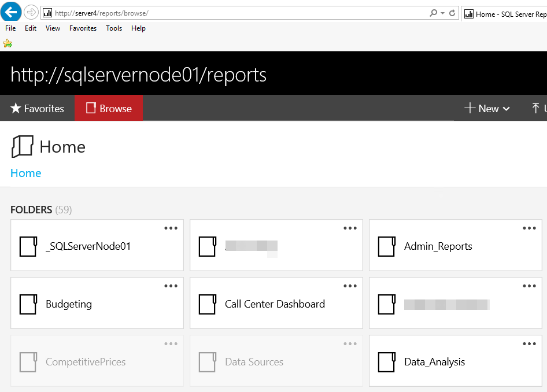Open the Data_Analysis folder name

point(435,362)
